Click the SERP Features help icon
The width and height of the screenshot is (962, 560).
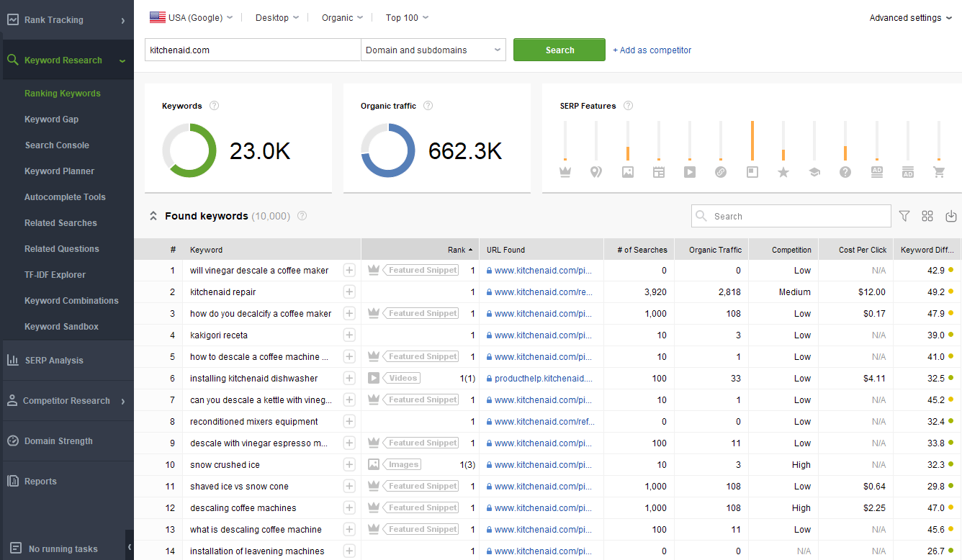click(628, 106)
